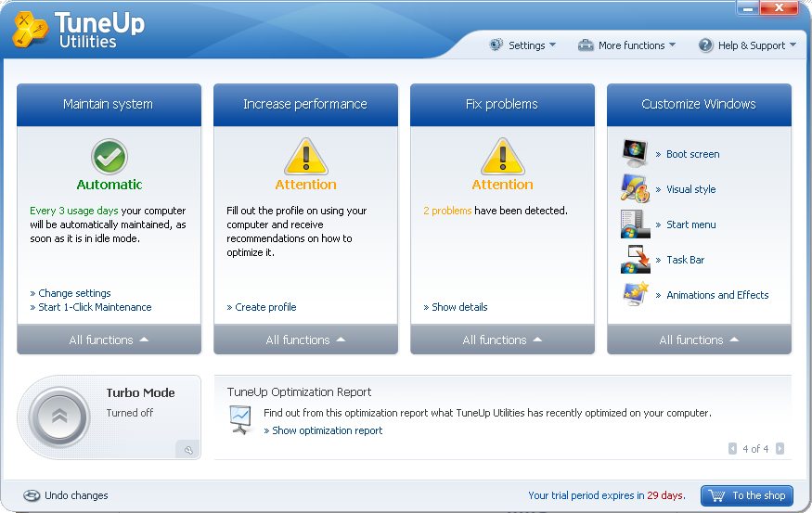Click the 4 of 4 page indicator
Screen dimensions: 812x513
(x=755, y=448)
